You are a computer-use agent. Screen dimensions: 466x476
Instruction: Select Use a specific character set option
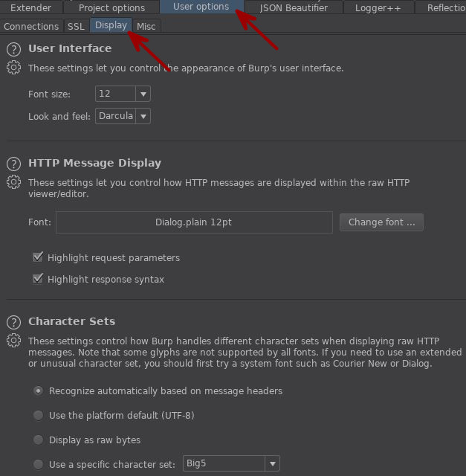click(38, 464)
